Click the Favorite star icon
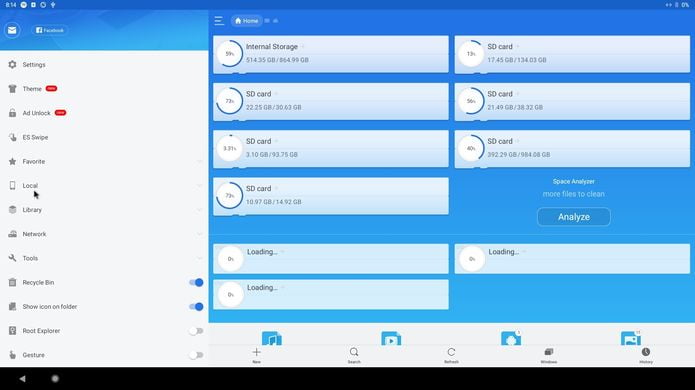This screenshot has height=390, width=695. tap(12, 161)
